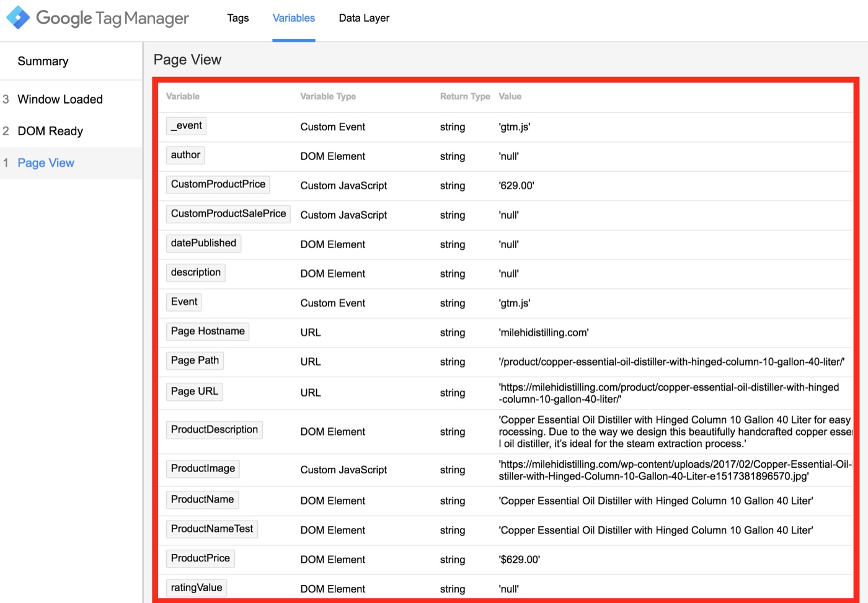Click the author variable chip
The height and width of the screenshot is (603, 868).
tap(185, 155)
